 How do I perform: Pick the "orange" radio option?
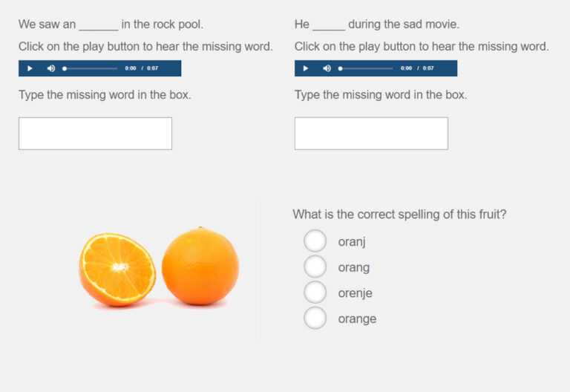click(x=315, y=318)
